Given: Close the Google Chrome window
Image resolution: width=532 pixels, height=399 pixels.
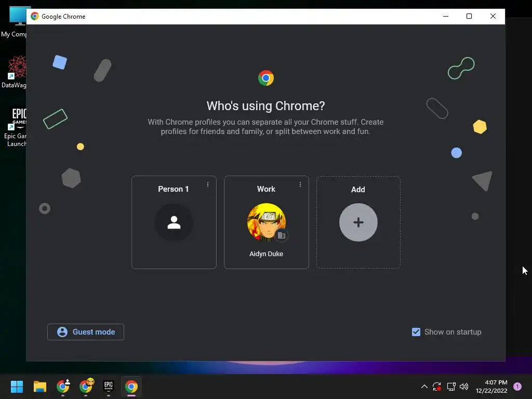Looking at the screenshot, I should coord(493,16).
